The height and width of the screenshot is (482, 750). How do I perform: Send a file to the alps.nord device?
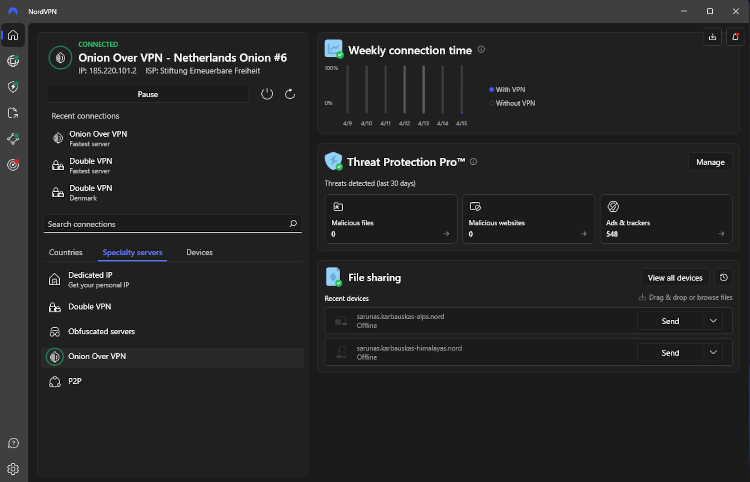coord(670,321)
